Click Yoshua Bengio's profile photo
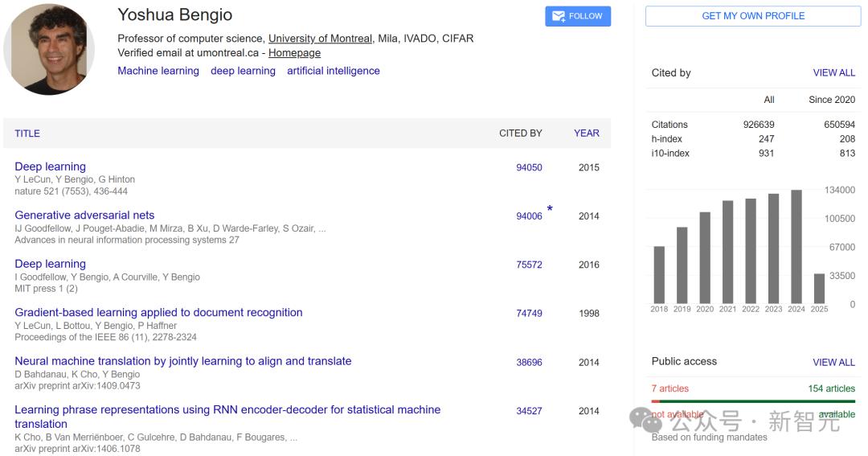This screenshot has height=456, width=868. pyautogui.click(x=49, y=50)
